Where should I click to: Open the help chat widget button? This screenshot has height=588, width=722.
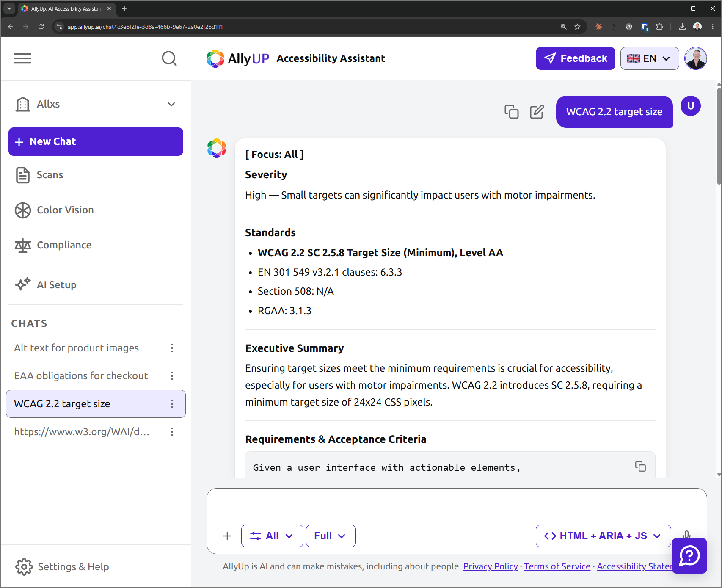pos(689,556)
